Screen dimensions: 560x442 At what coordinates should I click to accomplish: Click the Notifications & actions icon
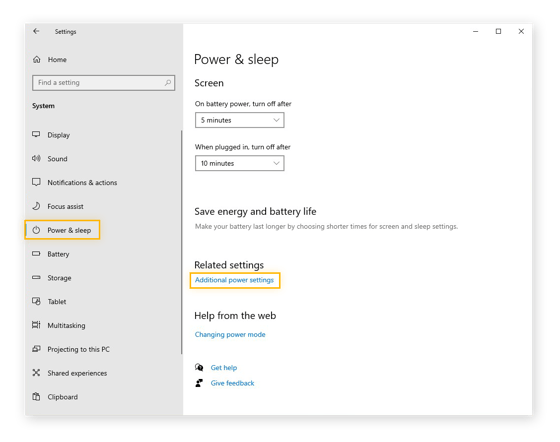pyautogui.click(x=36, y=182)
